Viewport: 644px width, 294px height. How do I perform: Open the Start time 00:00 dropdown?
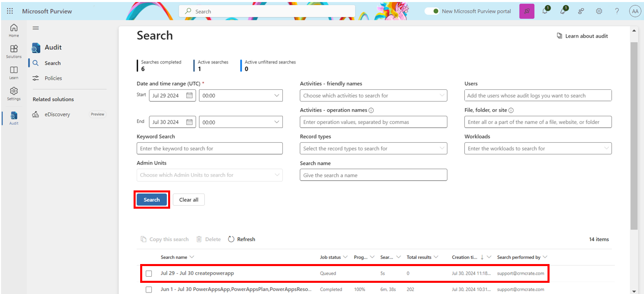(x=241, y=95)
